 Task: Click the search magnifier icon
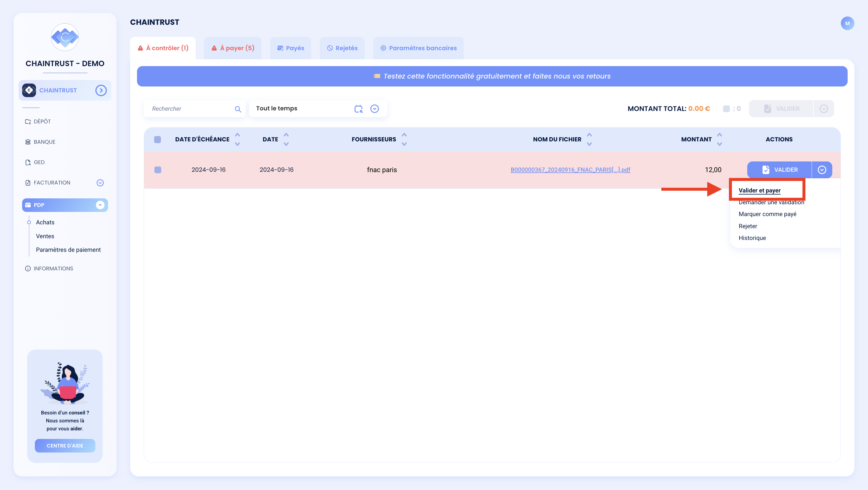coord(238,109)
